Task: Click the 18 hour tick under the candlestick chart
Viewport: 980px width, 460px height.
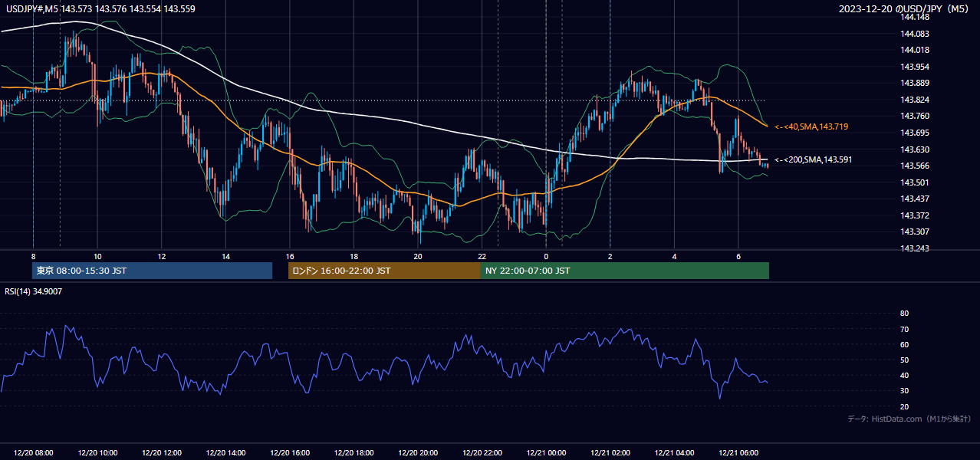Action: (354, 256)
